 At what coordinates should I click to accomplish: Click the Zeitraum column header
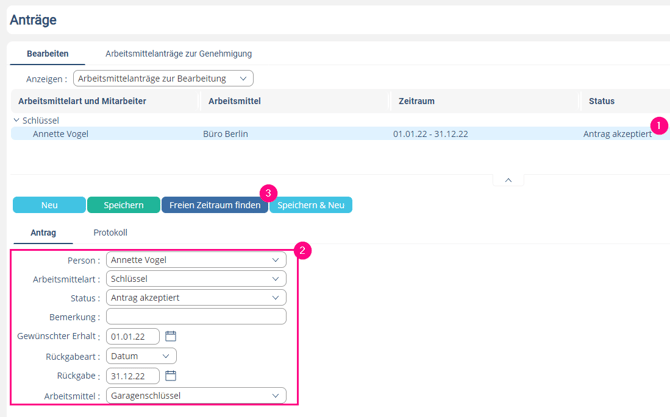(417, 101)
